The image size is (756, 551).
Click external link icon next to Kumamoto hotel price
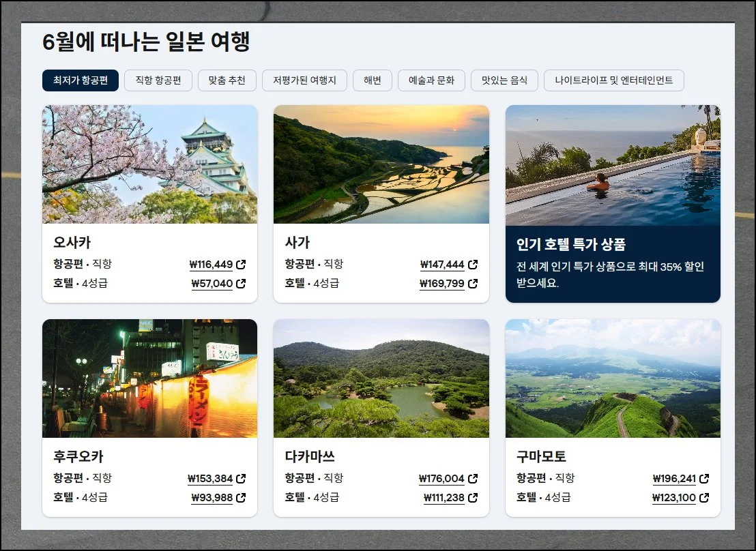tap(705, 497)
